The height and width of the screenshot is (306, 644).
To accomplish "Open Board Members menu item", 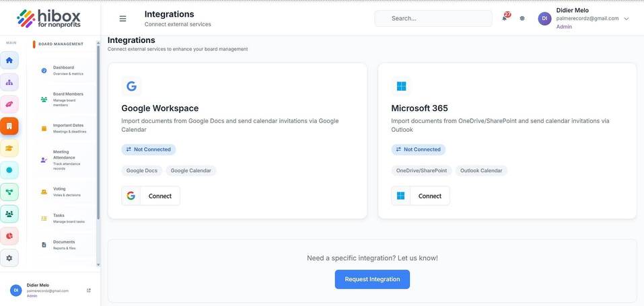I will pos(64,100).
